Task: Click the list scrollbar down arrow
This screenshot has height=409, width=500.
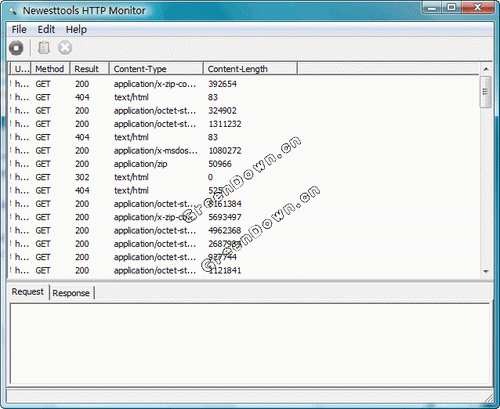Action: pos(486,271)
